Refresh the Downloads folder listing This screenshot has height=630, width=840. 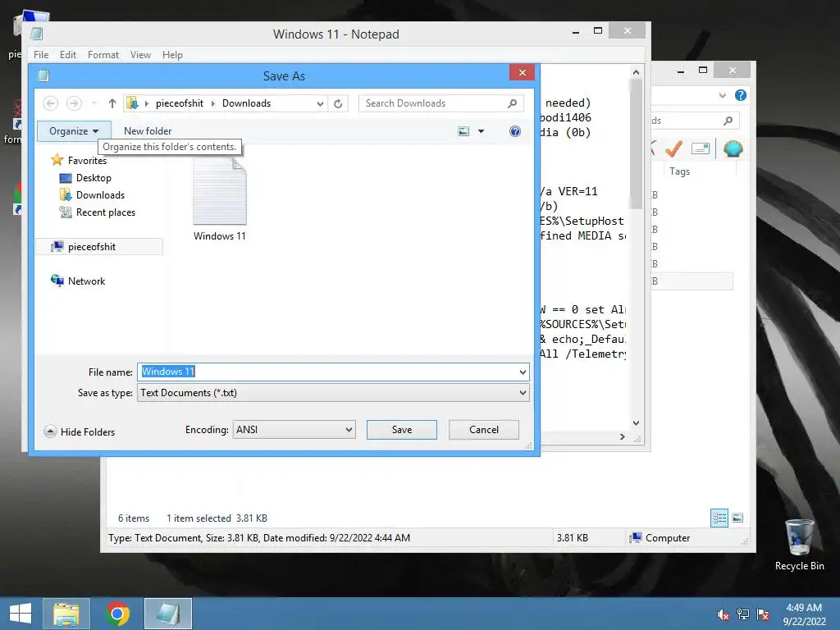338,103
